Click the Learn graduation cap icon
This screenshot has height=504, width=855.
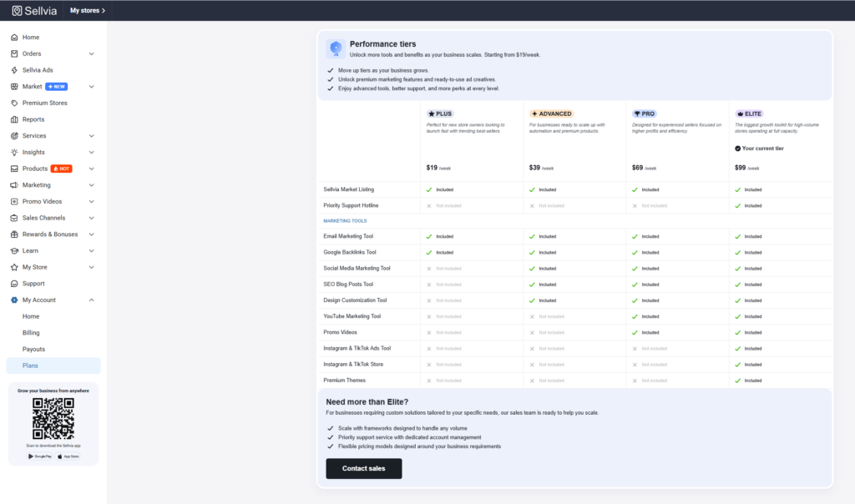(x=14, y=250)
